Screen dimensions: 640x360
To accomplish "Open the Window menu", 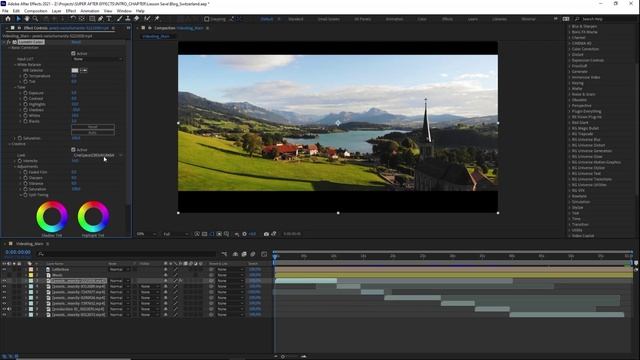I will pos(124,11).
